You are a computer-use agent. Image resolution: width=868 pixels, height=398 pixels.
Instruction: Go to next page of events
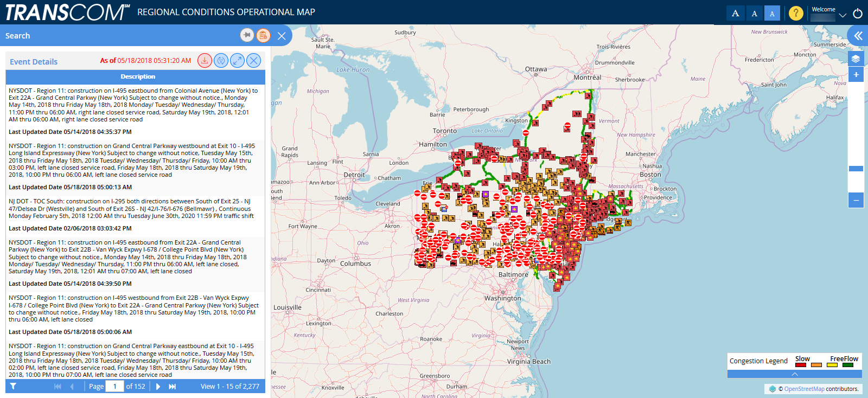point(158,386)
